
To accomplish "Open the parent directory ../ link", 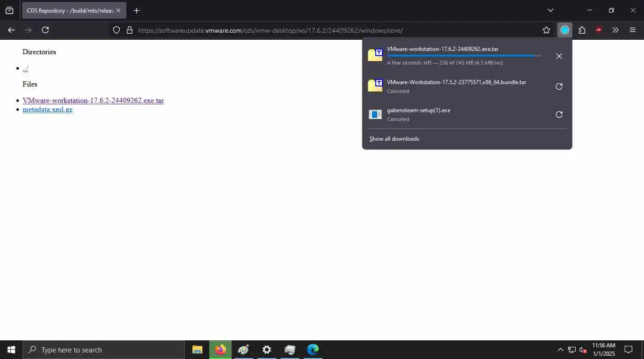I will [x=25, y=68].
